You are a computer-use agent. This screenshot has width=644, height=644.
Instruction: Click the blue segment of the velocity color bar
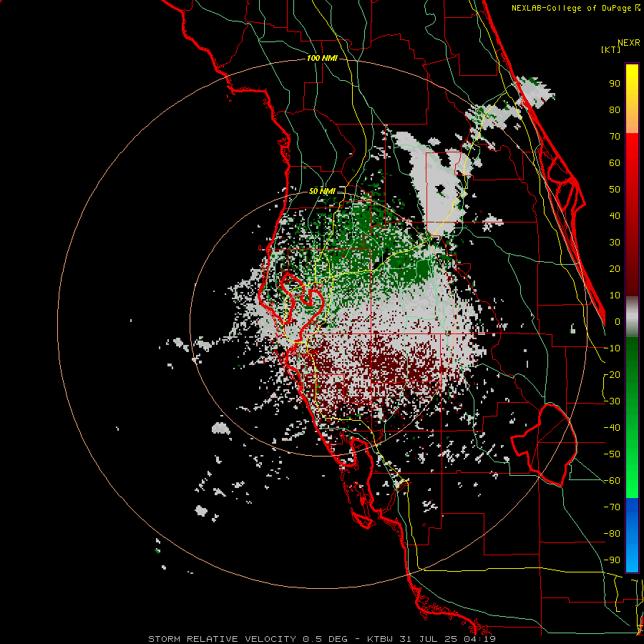coord(632,535)
